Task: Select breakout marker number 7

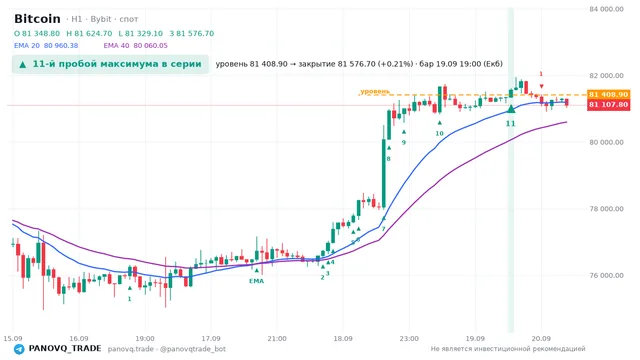Action: (x=383, y=229)
